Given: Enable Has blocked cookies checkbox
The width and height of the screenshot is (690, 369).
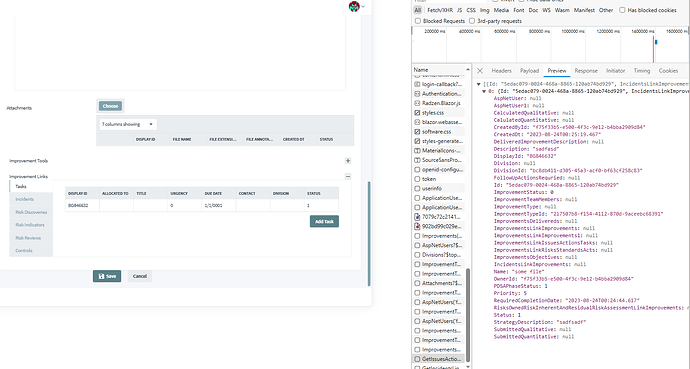Looking at the screenshot, I should 622,10.
